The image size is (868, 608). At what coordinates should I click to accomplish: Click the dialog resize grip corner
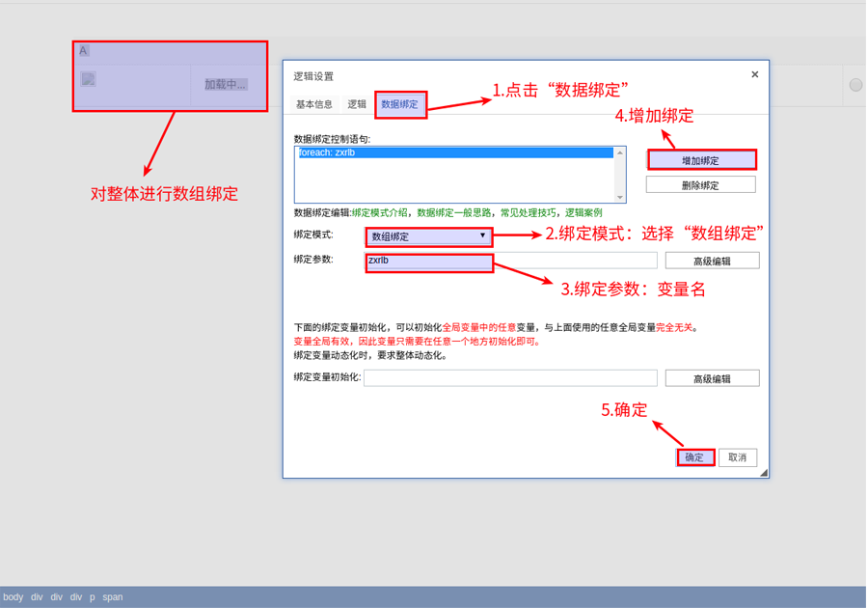(x=764, y=472)
